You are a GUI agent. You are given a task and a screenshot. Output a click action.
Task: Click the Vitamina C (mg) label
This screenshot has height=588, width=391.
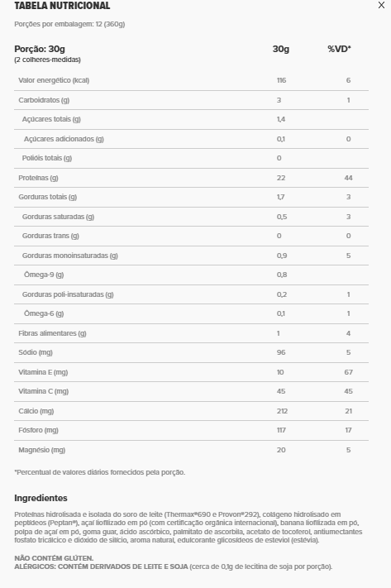[x=44, y=391]
